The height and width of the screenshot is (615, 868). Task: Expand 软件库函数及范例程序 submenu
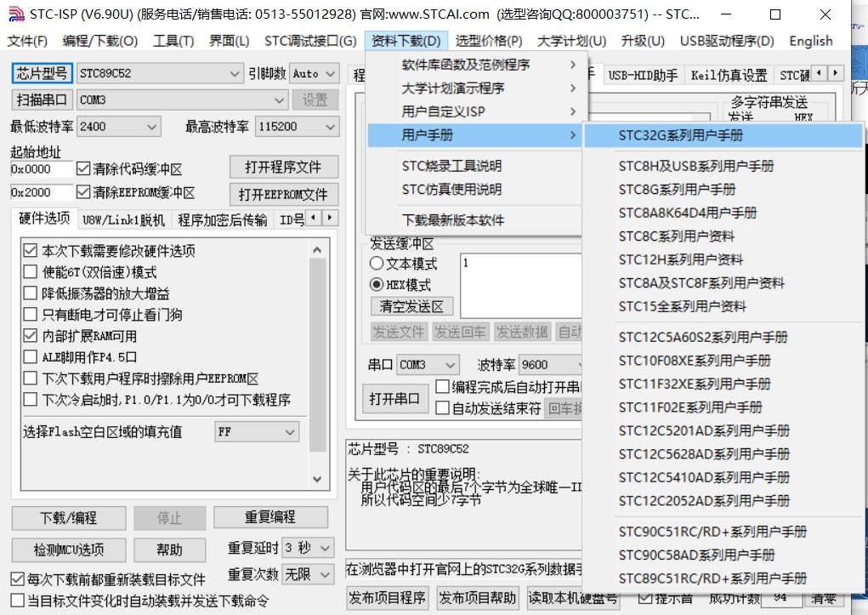(474, 65)
